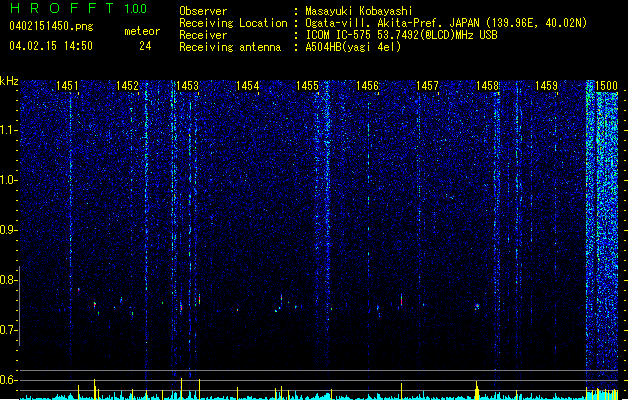Click the 1.1 kHz frequency label

9,130
